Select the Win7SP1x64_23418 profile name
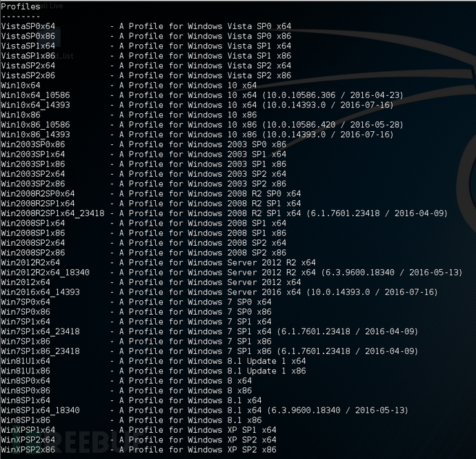The width and height of the screenshot is (476, 459). point(41,331)
